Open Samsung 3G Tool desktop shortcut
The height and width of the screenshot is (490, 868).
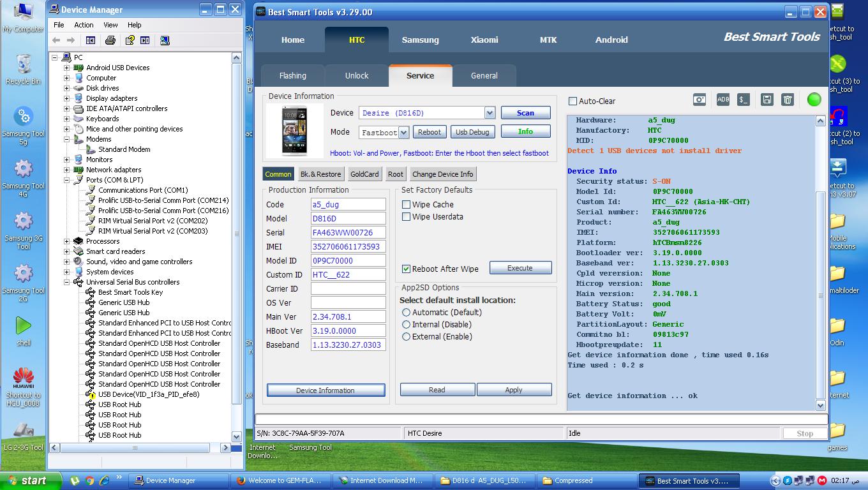point(24,230)
